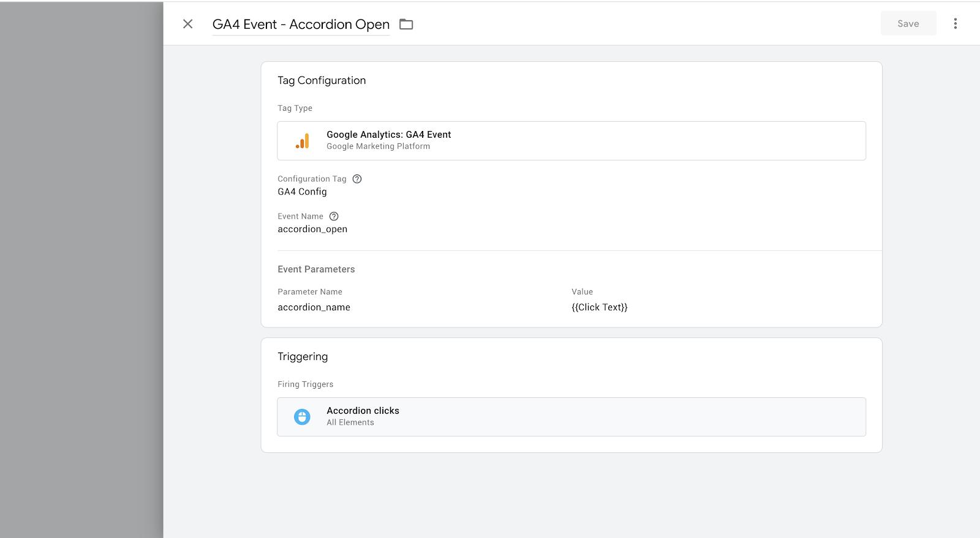Viewport: 980px width, 538px height.
Task: Click the GA4 Config configuration tag value
Action: point(302,192)
